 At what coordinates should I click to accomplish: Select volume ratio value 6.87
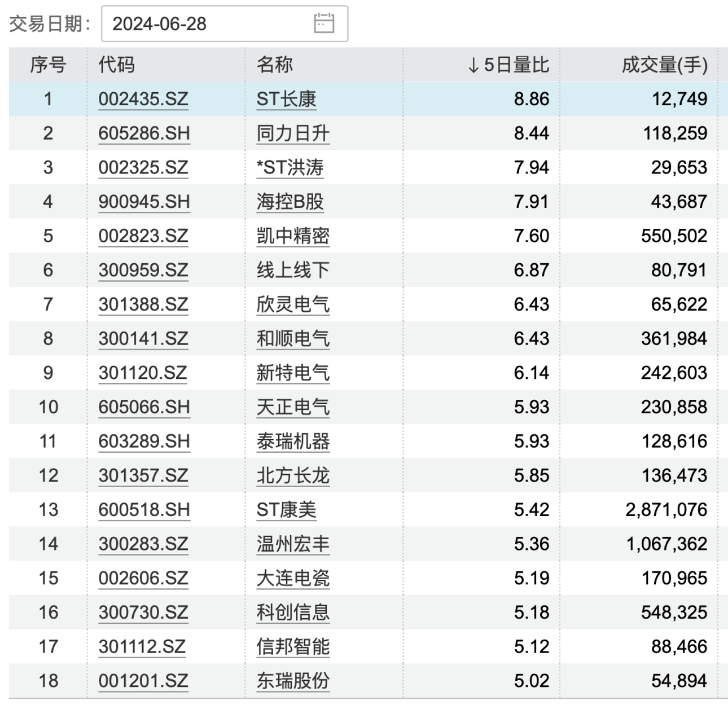tap(532, 270)
